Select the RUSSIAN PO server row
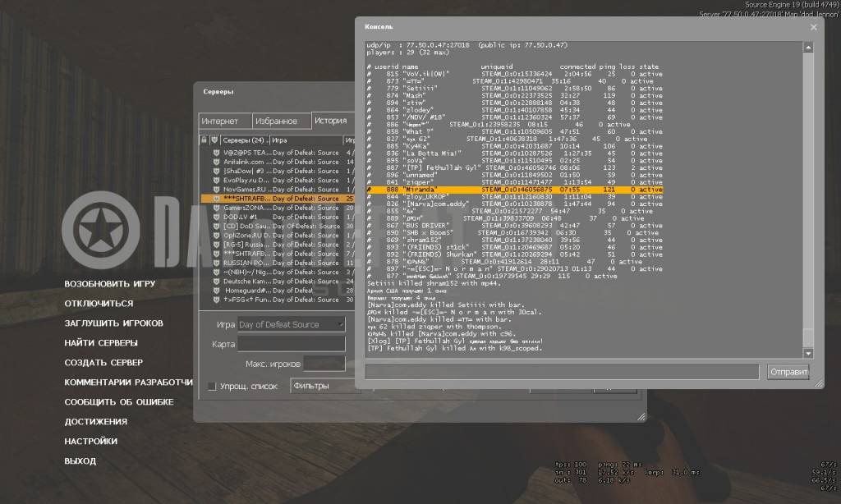The width and height of the screenshot is (841, 504). (x=278, y=263)
